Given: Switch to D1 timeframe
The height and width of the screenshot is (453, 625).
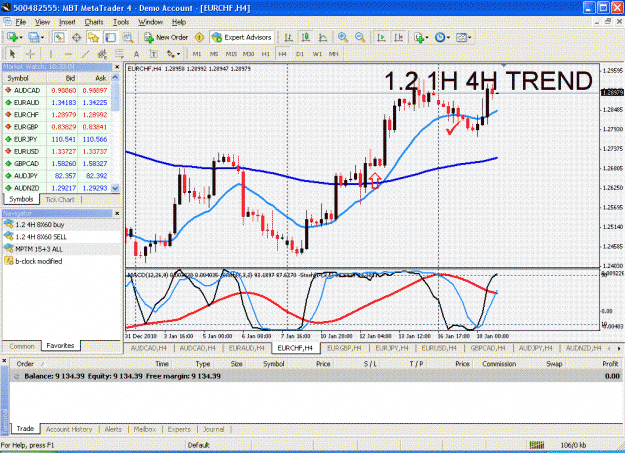Looking at the screenshot, I should coord(300,54).
